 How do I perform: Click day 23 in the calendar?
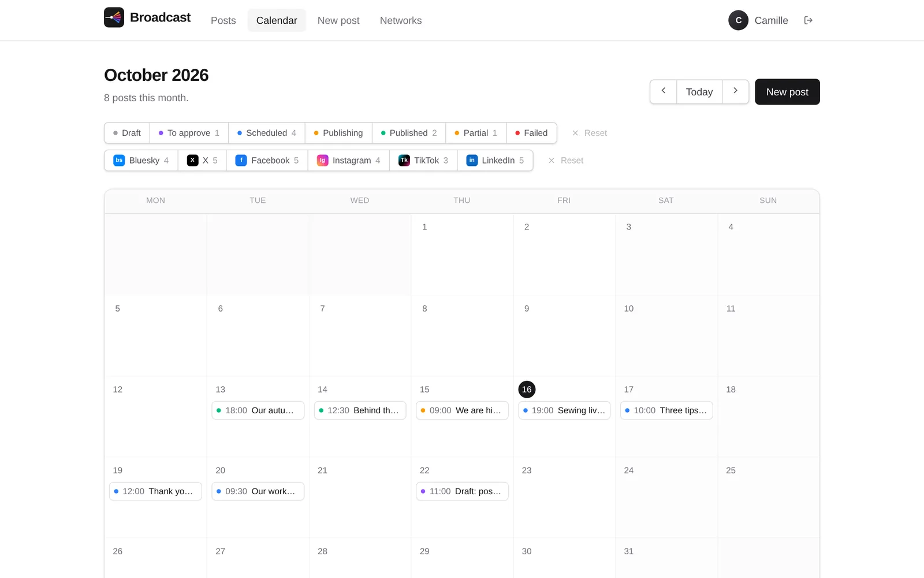pos(527,470)
